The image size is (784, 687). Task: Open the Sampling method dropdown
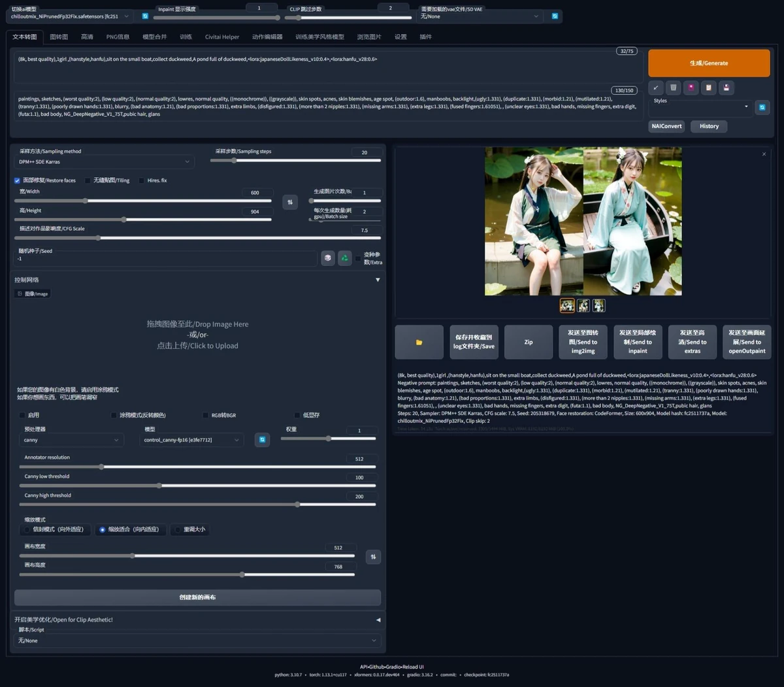[105, 161]
